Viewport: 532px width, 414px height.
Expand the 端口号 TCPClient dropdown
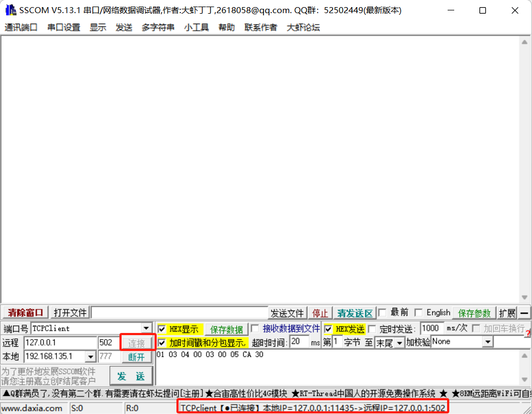click(x=146, y=328)
